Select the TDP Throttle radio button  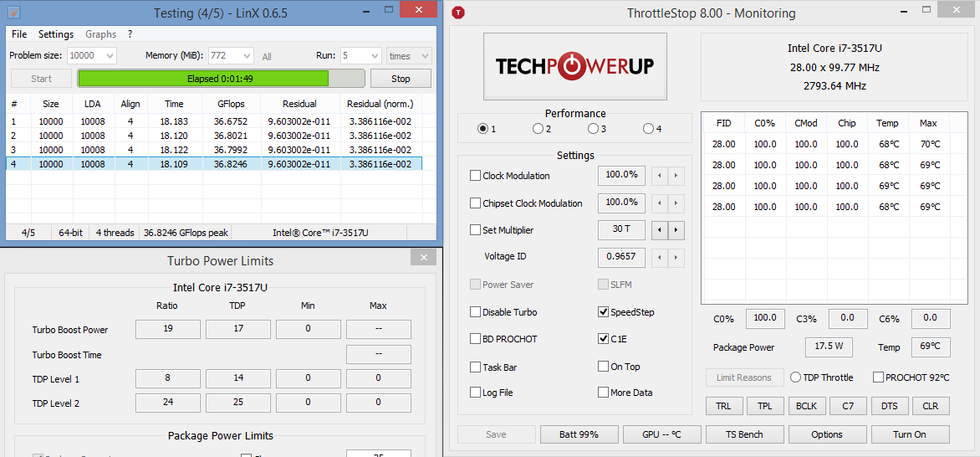796,377
